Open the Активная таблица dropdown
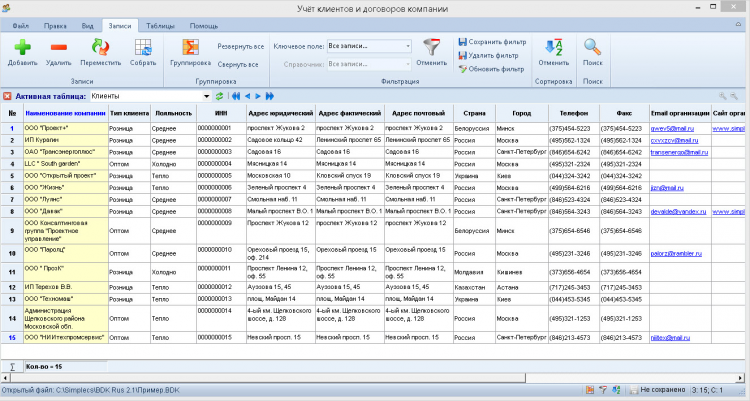Viewport: 750px width, 401px height. [207, 96]
